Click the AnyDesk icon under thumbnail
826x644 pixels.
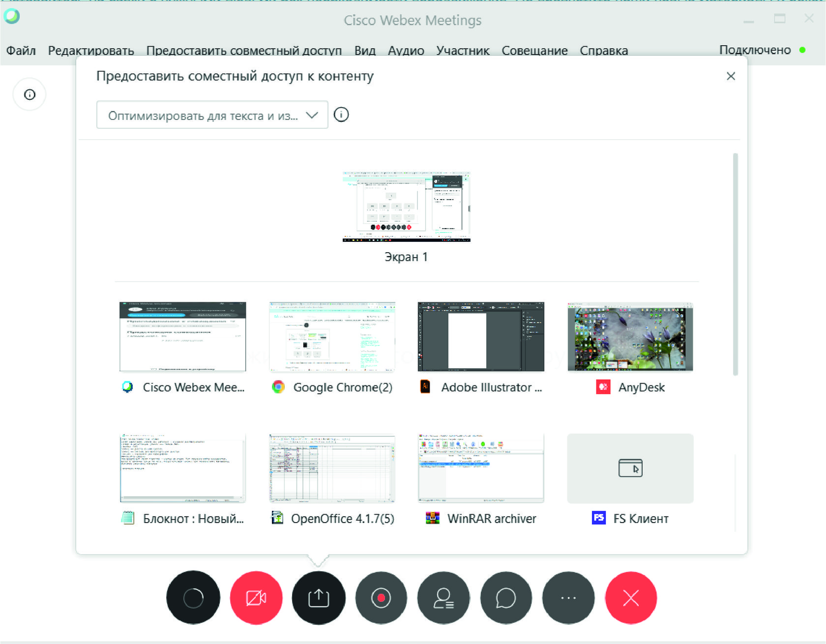click(x=603, y=387)
